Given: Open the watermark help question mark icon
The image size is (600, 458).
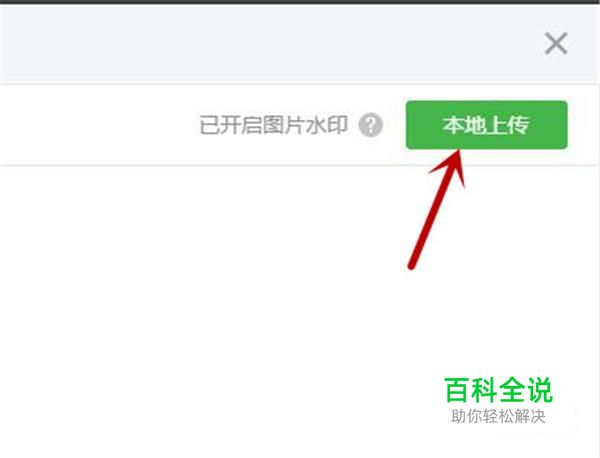Looking at the screenshot, I should [x=370, y=125].
